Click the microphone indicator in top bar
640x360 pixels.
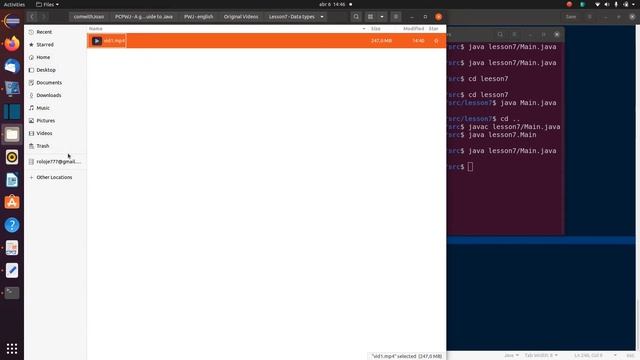[x=616, y=4]
